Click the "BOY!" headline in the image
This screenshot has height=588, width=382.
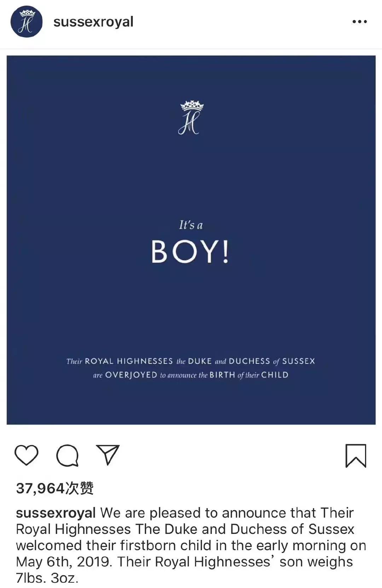pos(190,252)
